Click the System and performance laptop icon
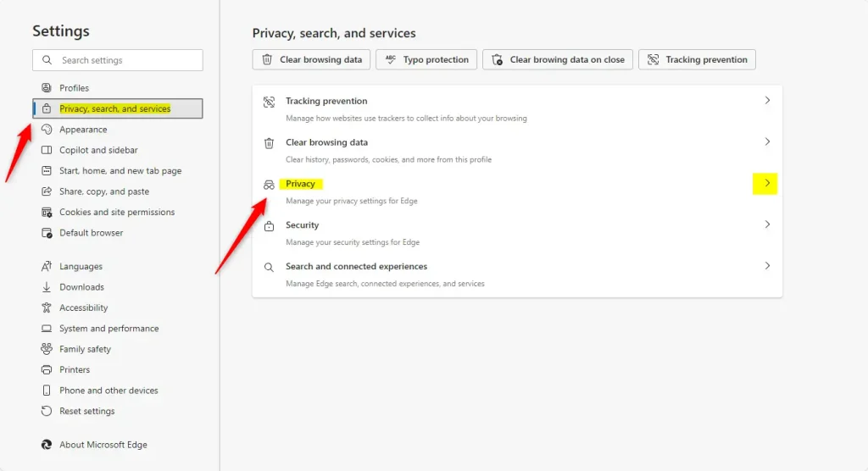This screenshot has width=868, height=471. pos(47,328)
